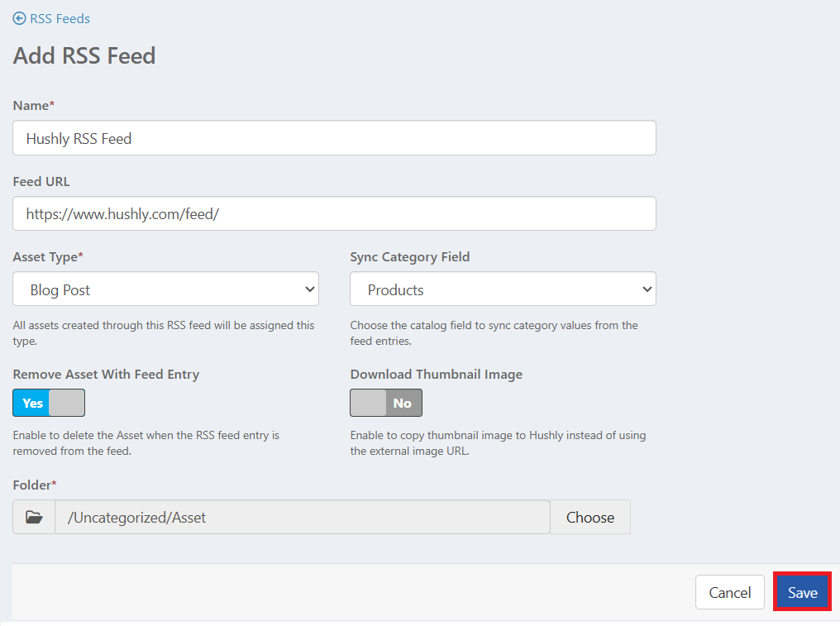The height and width of the screenshot is (626, 840).
Task: Click the back arrow circle icon
Action: [19, 19]
